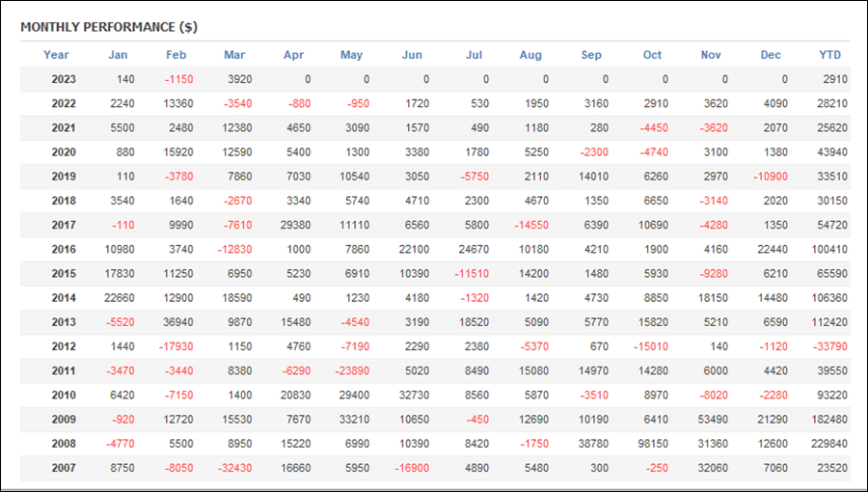The image size is (868, 492).
Task: Click the Oct column header
Action: pos(652,55)
